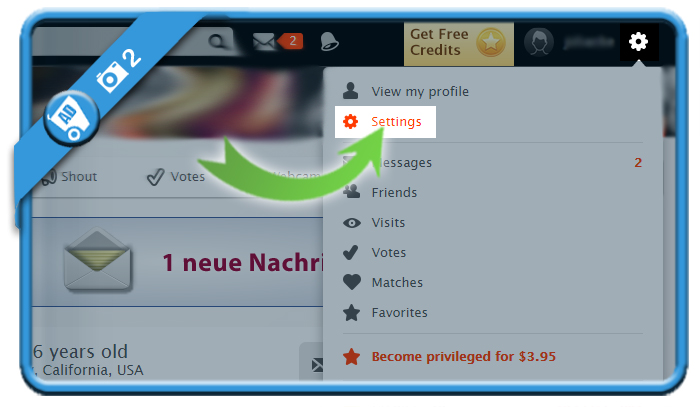Screen dimensions: 700x407
Task: Click the large envelope new message icon
Action: click(97, 260)
